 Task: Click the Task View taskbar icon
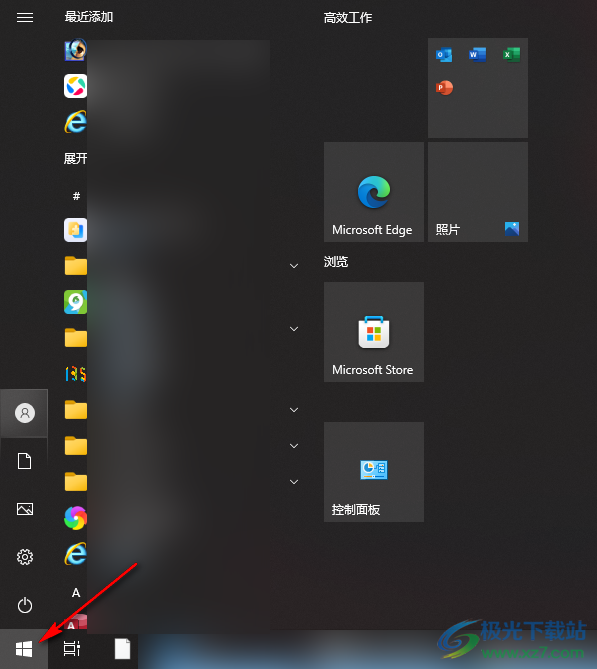(72, 649)
